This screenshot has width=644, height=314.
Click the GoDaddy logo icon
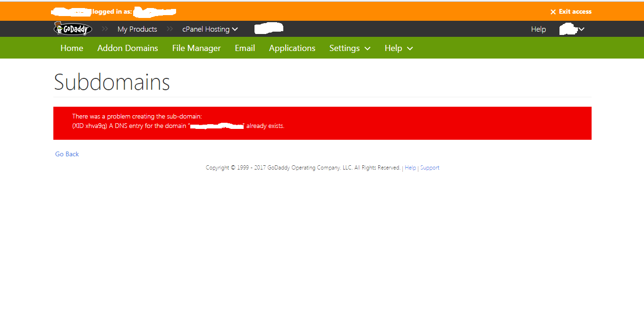click(x=73, y=29)
